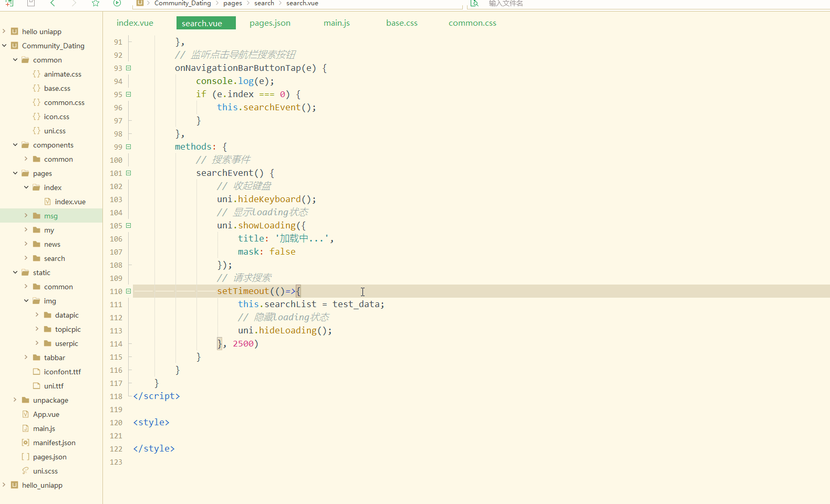
Task: Open App.vue file
Action: 46,414
